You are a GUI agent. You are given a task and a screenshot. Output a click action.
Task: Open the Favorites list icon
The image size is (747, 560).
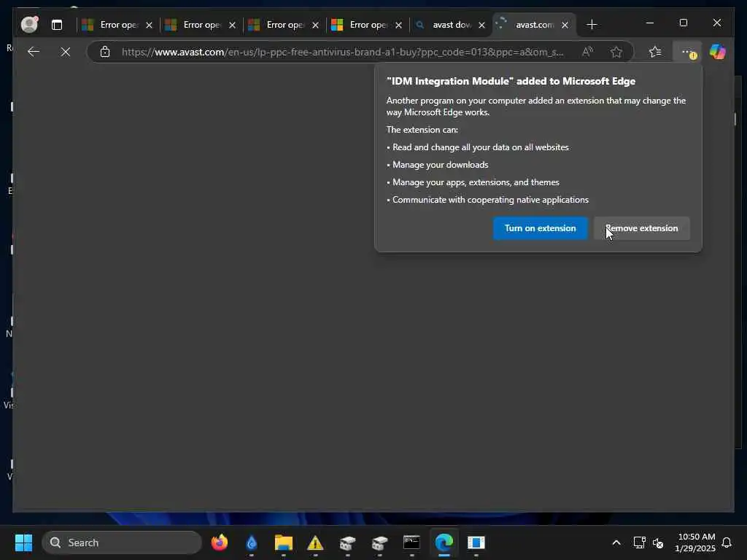[x=655, y=52]
